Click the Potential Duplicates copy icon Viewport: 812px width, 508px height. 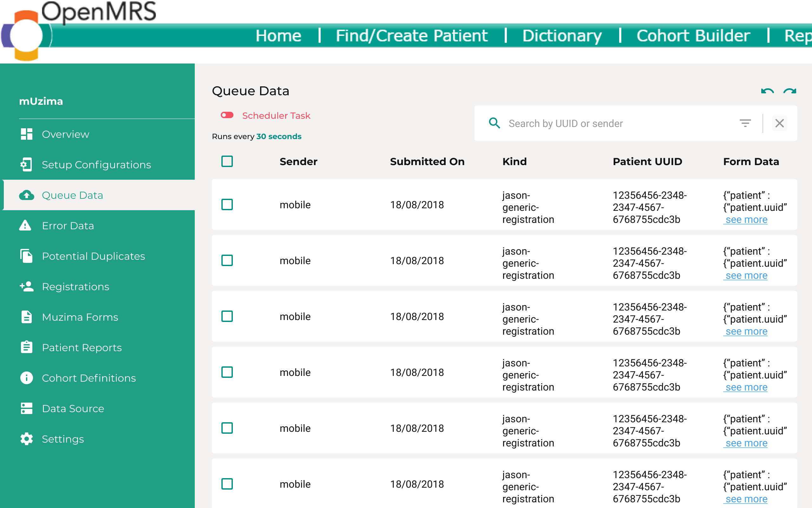[27, 256]
